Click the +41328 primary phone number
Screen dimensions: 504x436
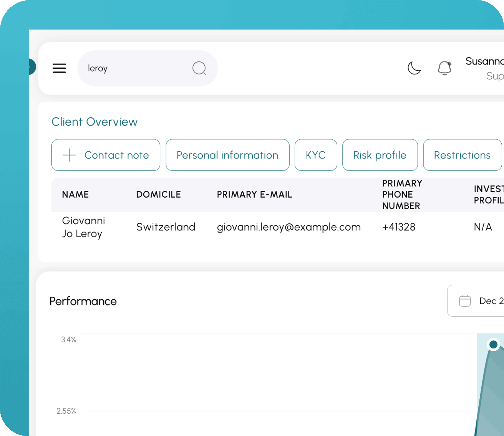(x=398, y=227)
